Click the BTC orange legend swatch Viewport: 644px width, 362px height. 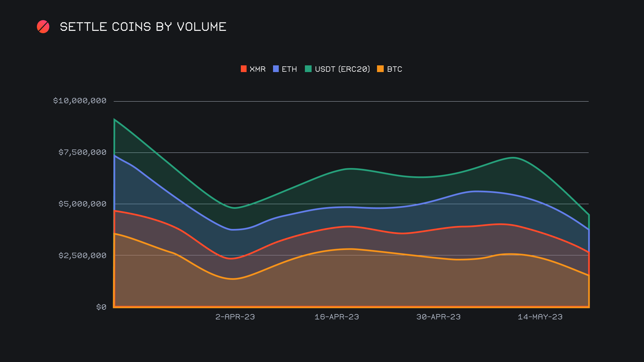click(x=380, y=69)
